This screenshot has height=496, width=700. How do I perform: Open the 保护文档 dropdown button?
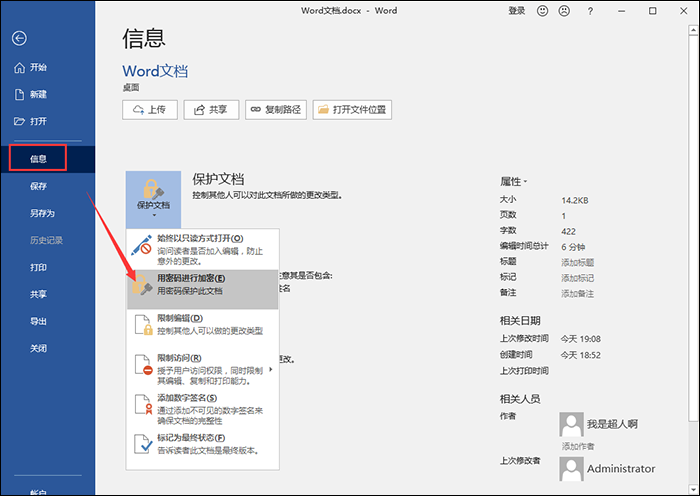[153, 200]
